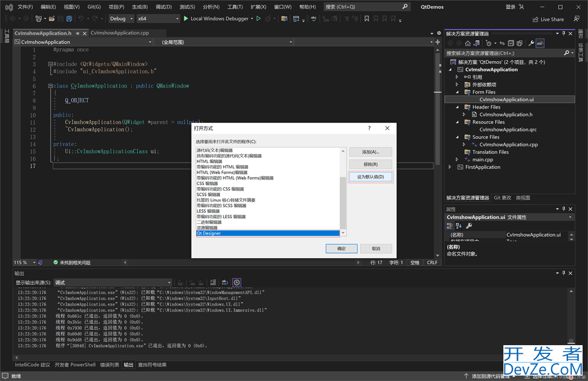Expand the FirstApplication project node
Image resolution: width=588 pixels, height=381 pixels.
pos(450,167)
